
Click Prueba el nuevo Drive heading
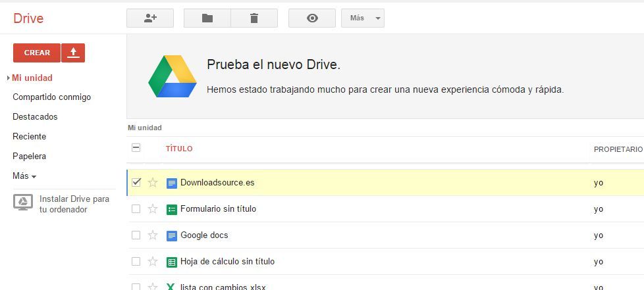point(273,64)
